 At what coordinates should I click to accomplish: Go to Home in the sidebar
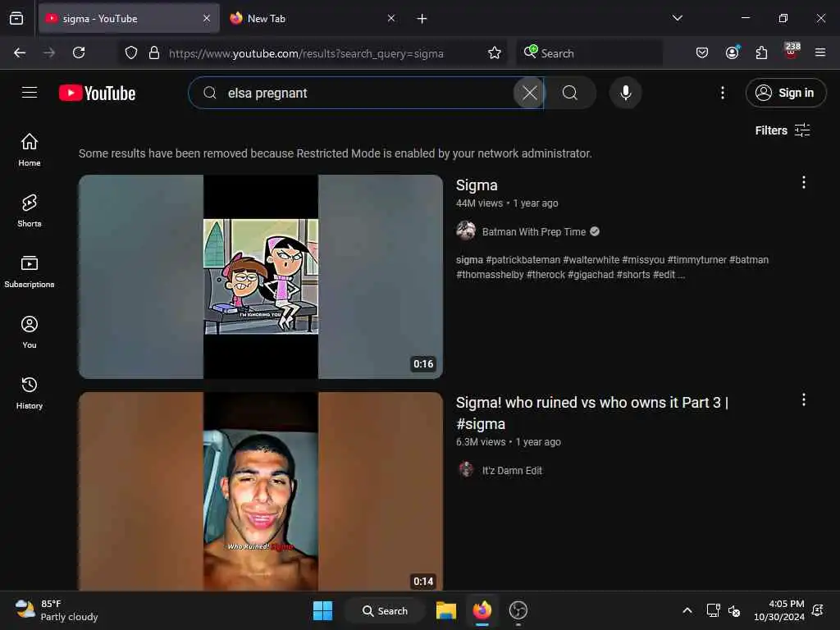pos(30,150)
